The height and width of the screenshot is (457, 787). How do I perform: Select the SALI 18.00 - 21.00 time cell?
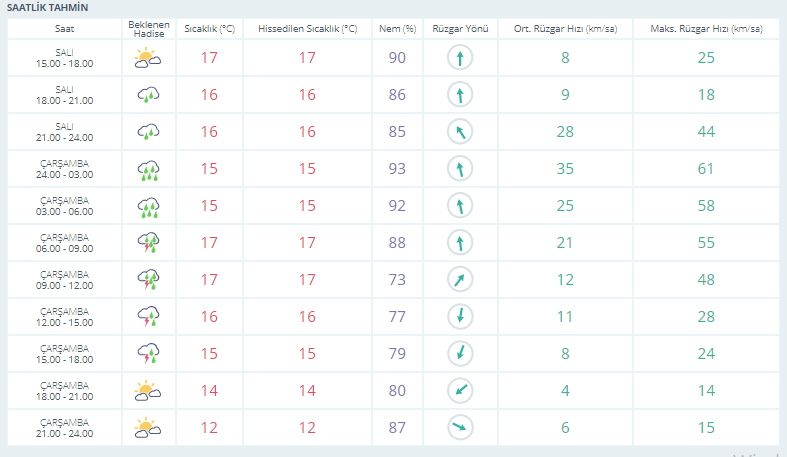pyautogui.click(x=64, y=95)
